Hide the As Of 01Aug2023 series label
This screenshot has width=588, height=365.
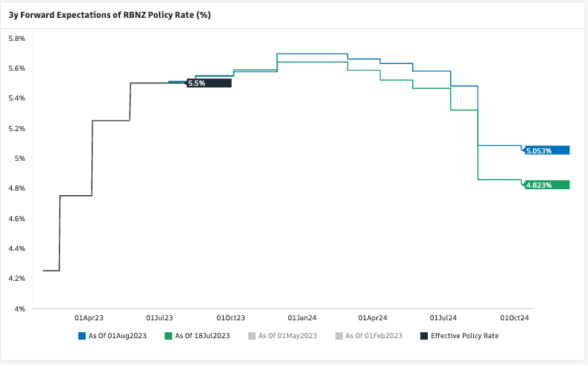(117, 336)
